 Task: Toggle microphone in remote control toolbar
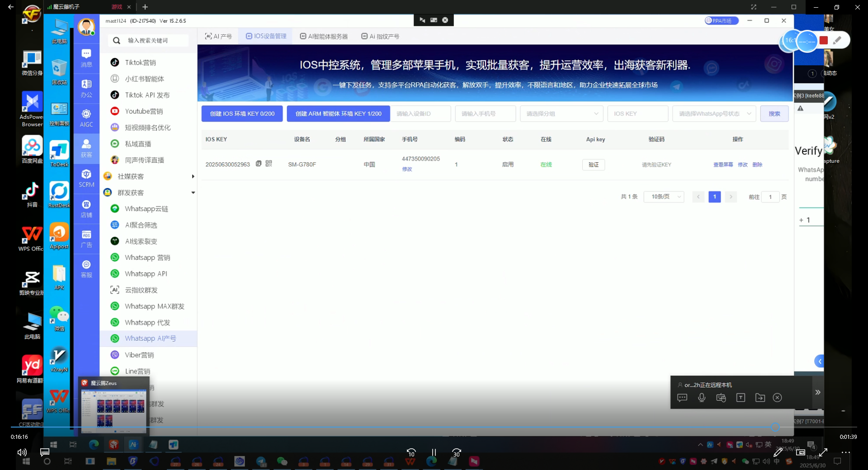point(702,398)
